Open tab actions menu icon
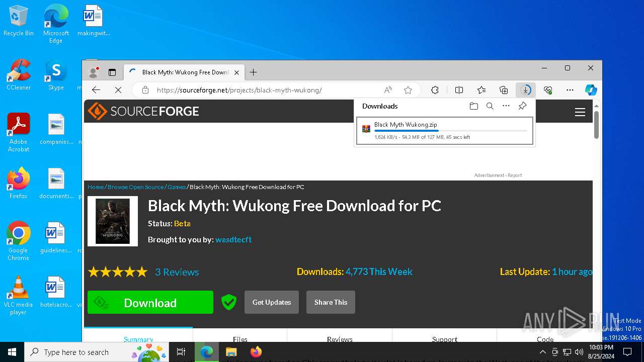This screenshot has height=362, width=644. click(x=112, y=72)
